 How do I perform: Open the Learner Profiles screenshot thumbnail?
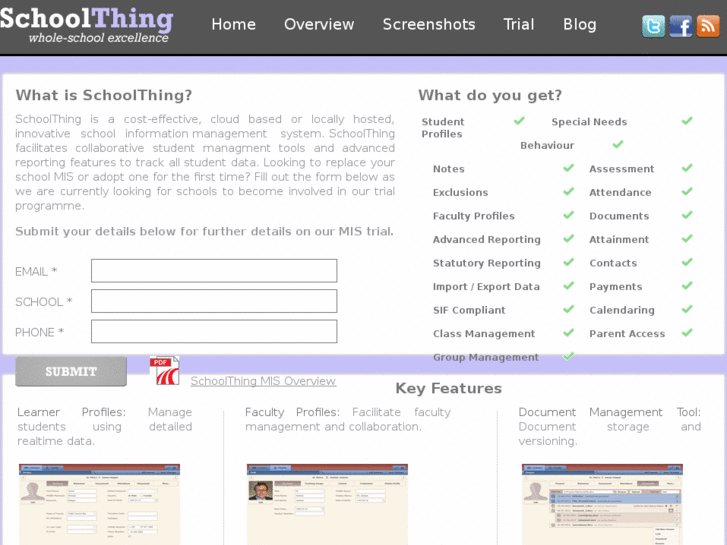(x=99, y=504)
